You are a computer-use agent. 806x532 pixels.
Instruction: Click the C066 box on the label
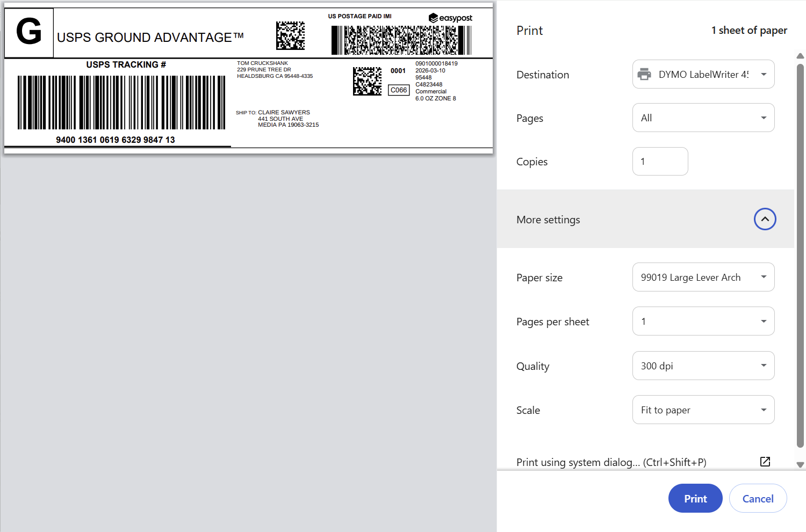pyautogui.click(x=399, y=90)
